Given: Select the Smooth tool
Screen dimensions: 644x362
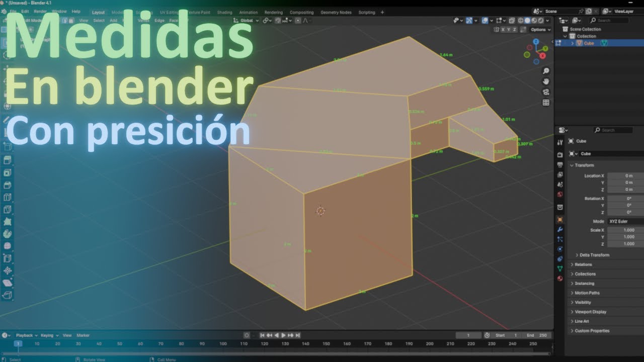Looking at the screenshot, I should (8, 246).
